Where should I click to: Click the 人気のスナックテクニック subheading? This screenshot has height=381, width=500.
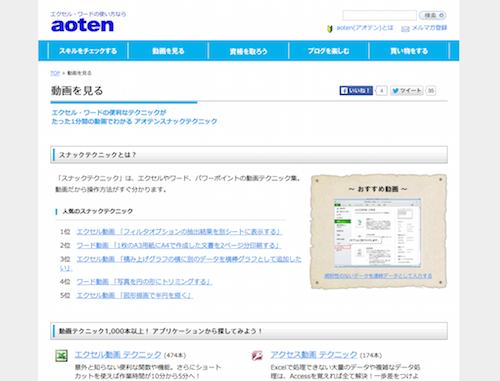[x=98, y=211]
